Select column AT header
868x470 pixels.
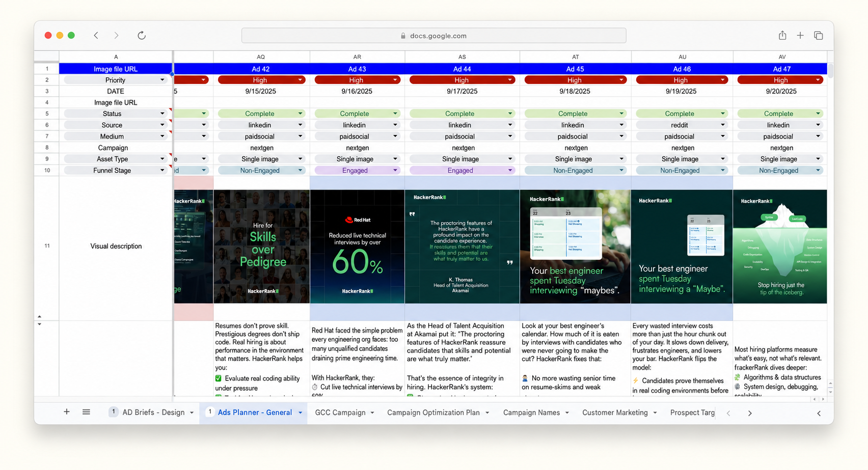(576, 57)
